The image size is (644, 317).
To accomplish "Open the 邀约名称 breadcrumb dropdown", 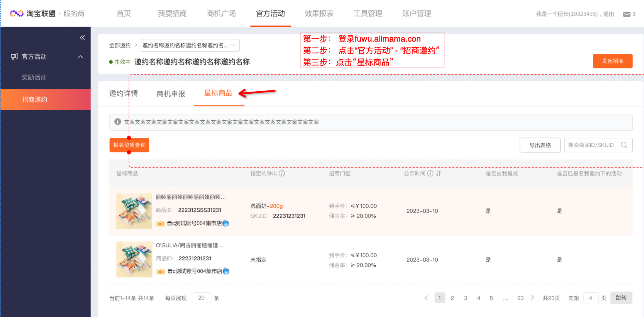I will (190, 45).
